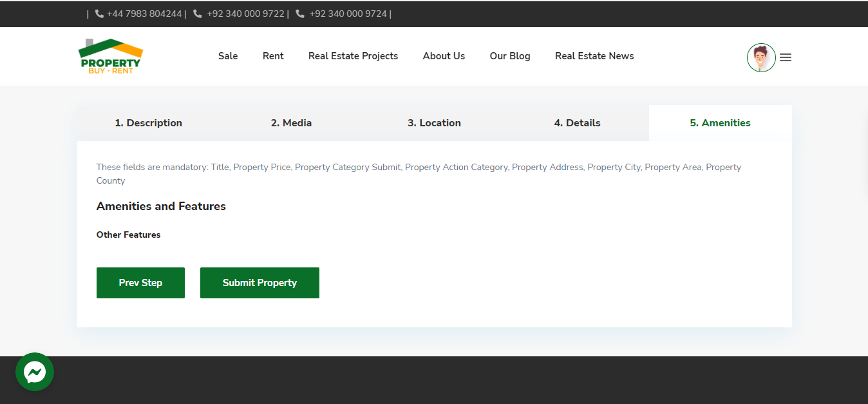Open the About Us page

click(x=444, y=56)
